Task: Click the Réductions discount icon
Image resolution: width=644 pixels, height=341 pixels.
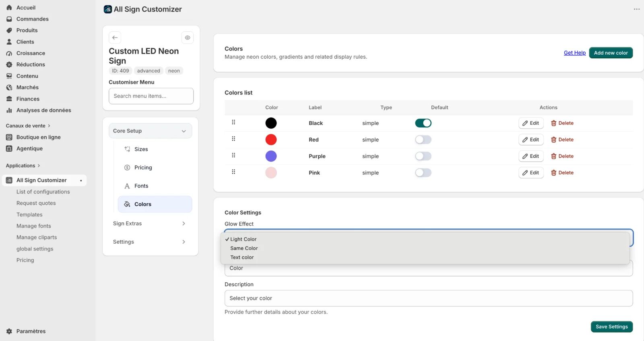Action: (x=9, y=64)
